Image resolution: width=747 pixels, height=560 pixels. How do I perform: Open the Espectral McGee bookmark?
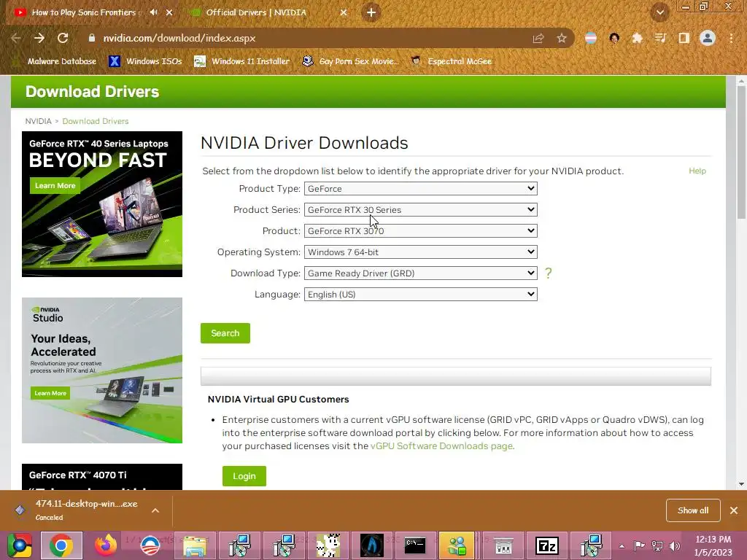click(x=451, y=61)
